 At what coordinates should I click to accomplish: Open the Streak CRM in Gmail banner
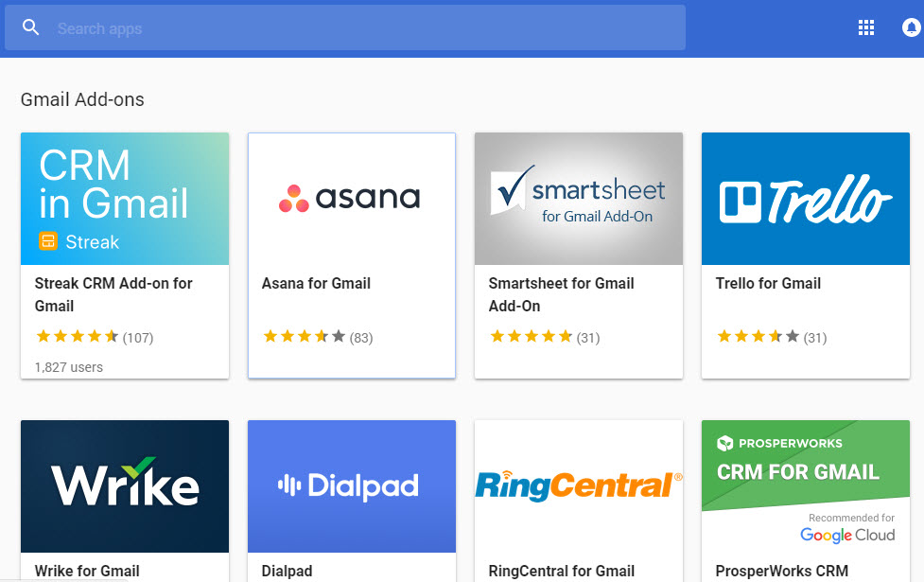click(x=125, y=199)
